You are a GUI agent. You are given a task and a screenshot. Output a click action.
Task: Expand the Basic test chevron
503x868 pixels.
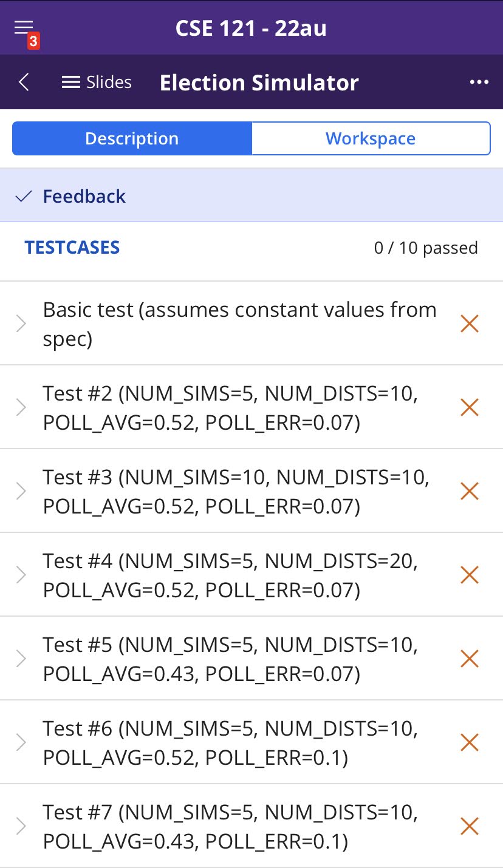click(21, 324)
